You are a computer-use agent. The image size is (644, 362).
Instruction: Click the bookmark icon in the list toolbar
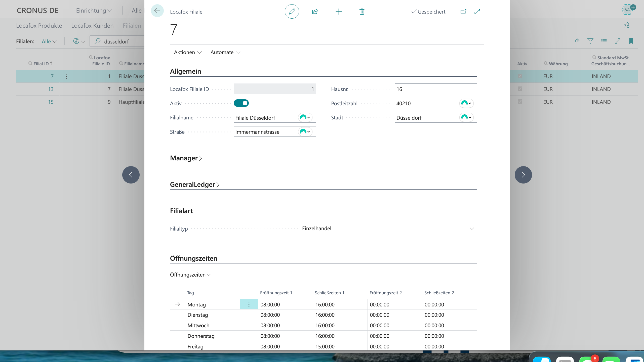[x=631, y=41]
